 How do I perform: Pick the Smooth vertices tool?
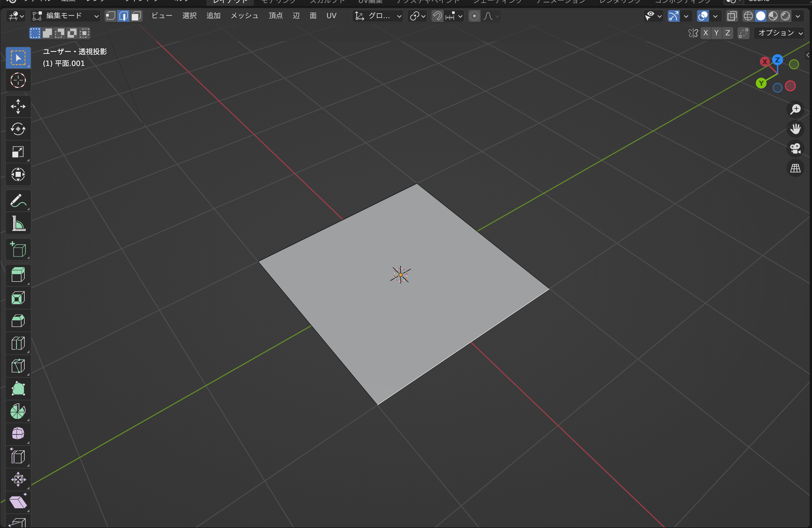[x=18, y=434]
